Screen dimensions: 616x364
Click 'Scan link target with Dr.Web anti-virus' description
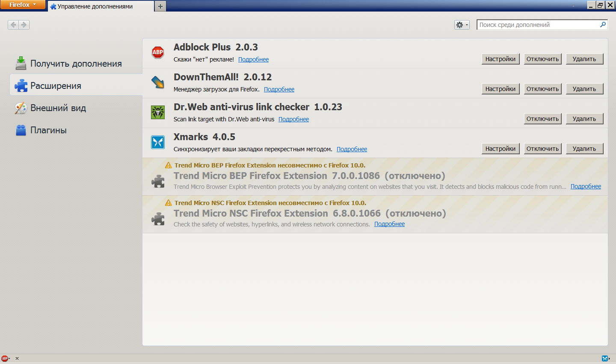point(224,119)
